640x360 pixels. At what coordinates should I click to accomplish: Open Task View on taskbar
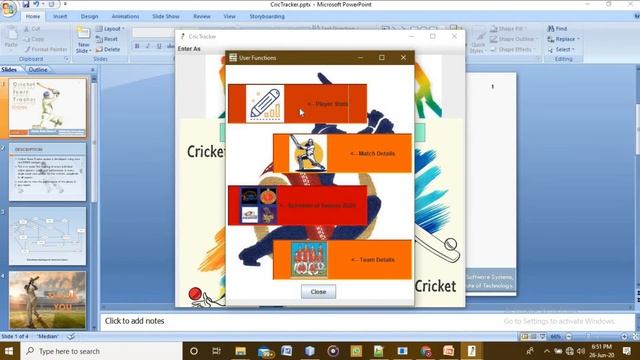[216, 351]
